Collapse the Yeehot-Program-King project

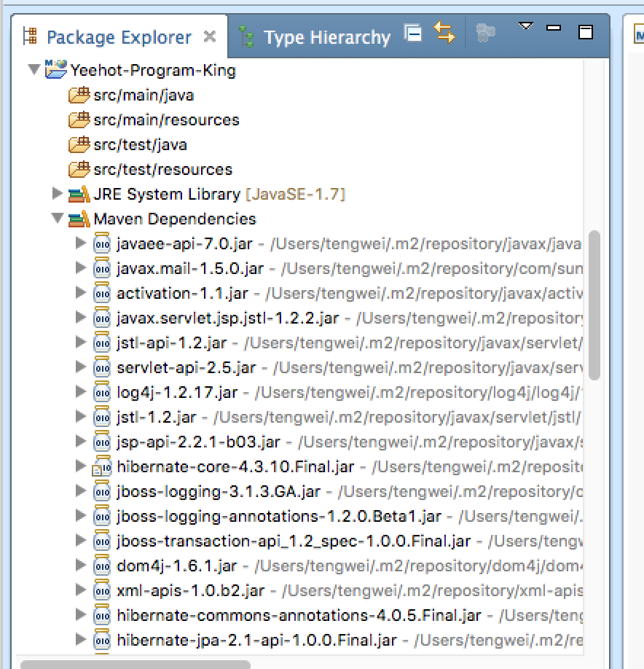pyautogui.click(x=34, y=69)
